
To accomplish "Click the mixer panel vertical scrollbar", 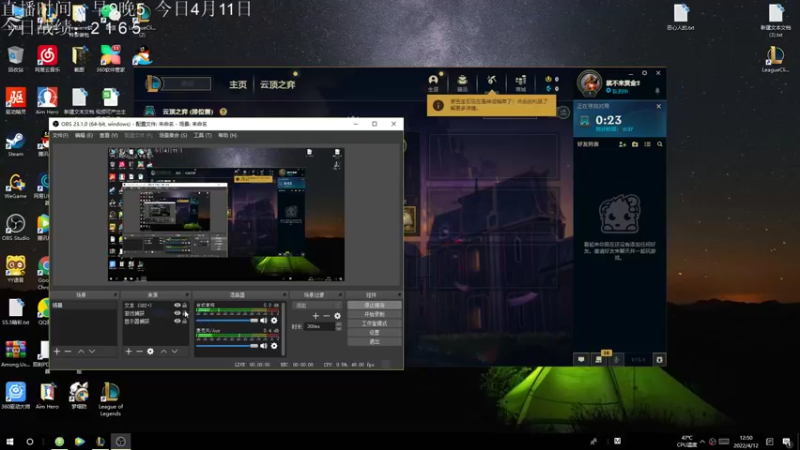I will pyautogui.click(x=283, y=329).
